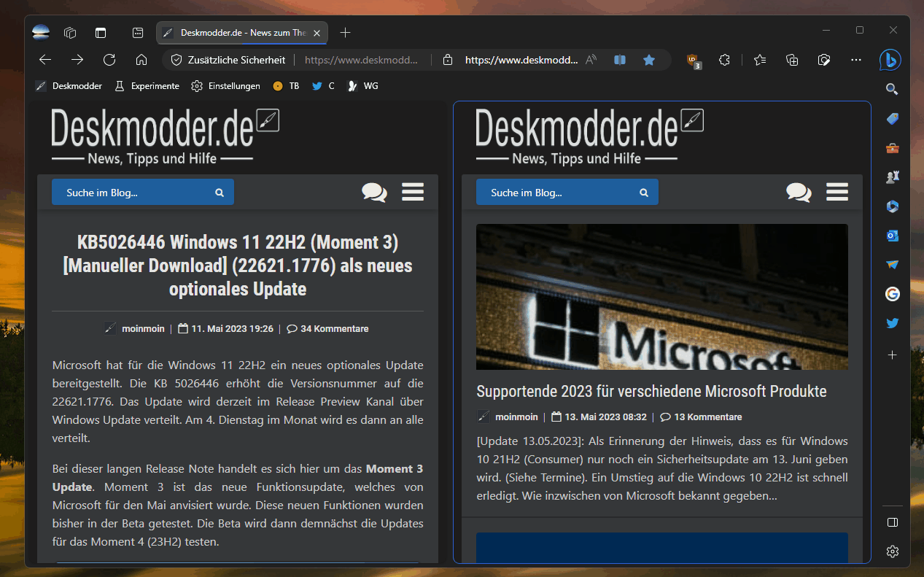924x577 pixels.
Task: Click the lock site info icon
Action: (x=449, y=60)
